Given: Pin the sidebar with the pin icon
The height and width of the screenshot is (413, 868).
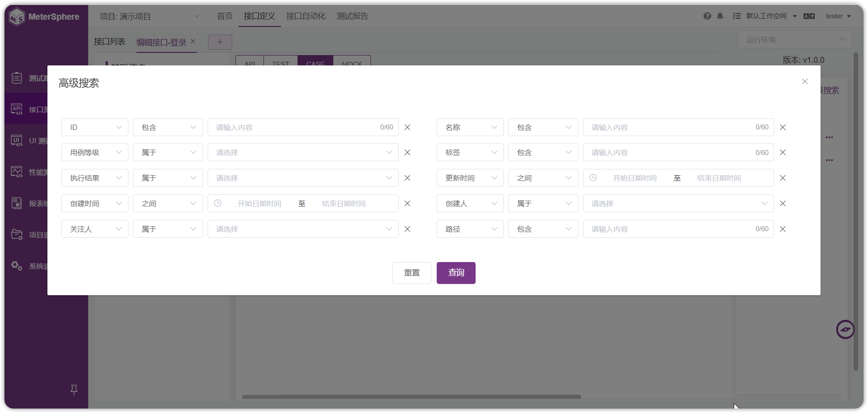Looking at the screenshot, I should point(74,390).
